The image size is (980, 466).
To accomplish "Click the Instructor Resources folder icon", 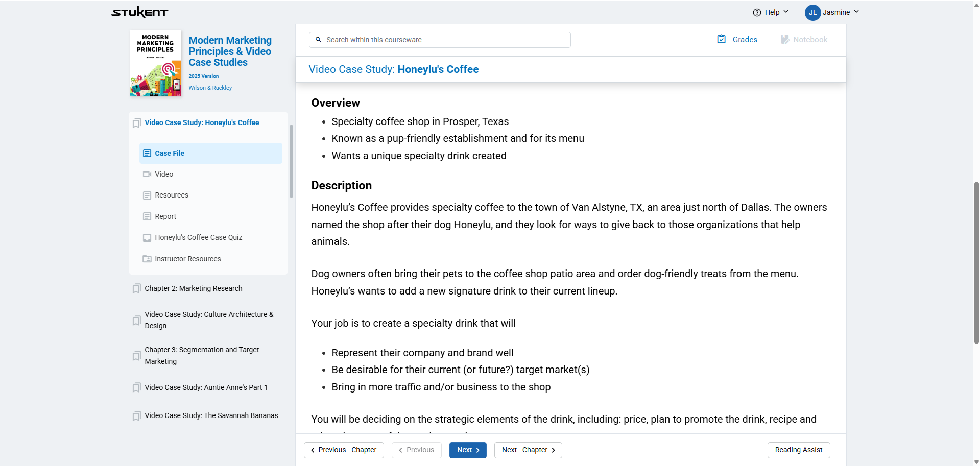I will [147, 259].
